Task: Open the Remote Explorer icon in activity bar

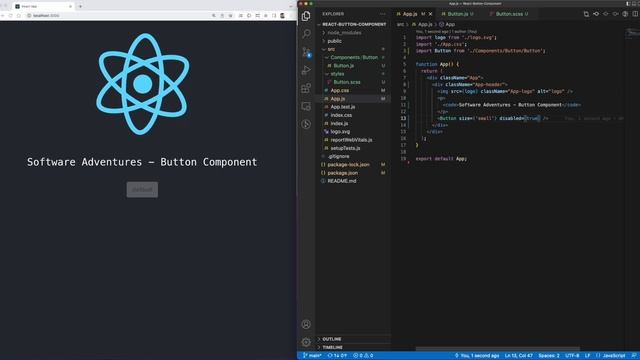Action: coord(306,107)
